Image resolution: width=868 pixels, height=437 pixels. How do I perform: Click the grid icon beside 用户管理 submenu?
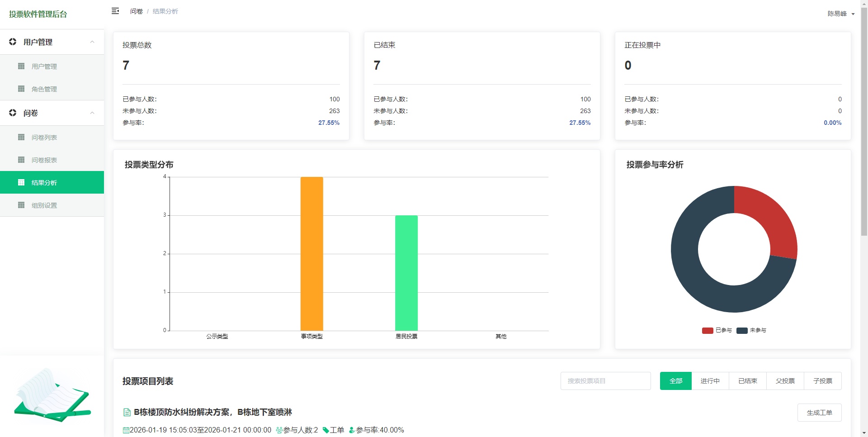[x=21, y=66]
